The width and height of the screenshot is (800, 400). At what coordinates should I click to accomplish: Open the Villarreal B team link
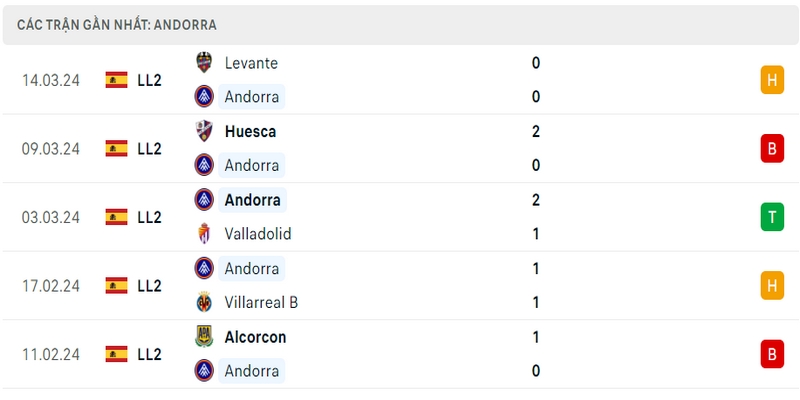(x=261, y=303)
